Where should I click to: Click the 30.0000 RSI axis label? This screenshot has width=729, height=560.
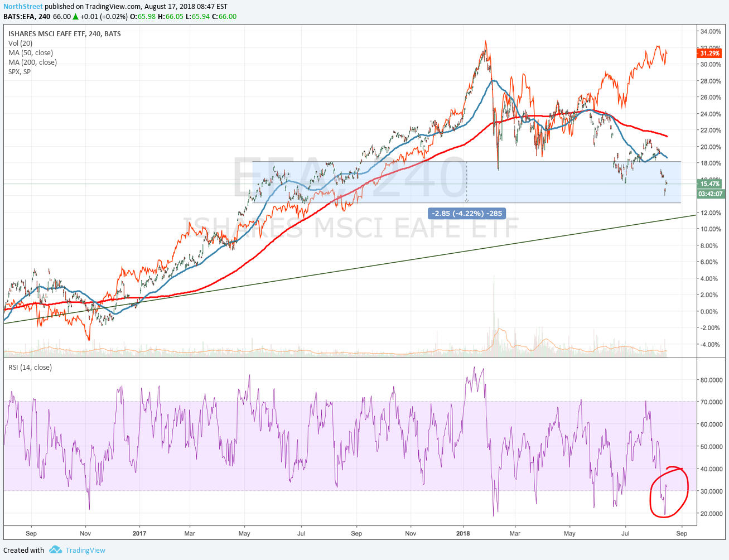[x=711, y=491]
